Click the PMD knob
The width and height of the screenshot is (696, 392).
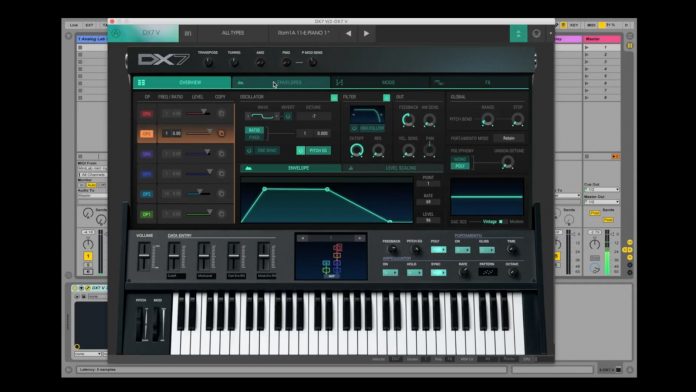pos(286,63)
